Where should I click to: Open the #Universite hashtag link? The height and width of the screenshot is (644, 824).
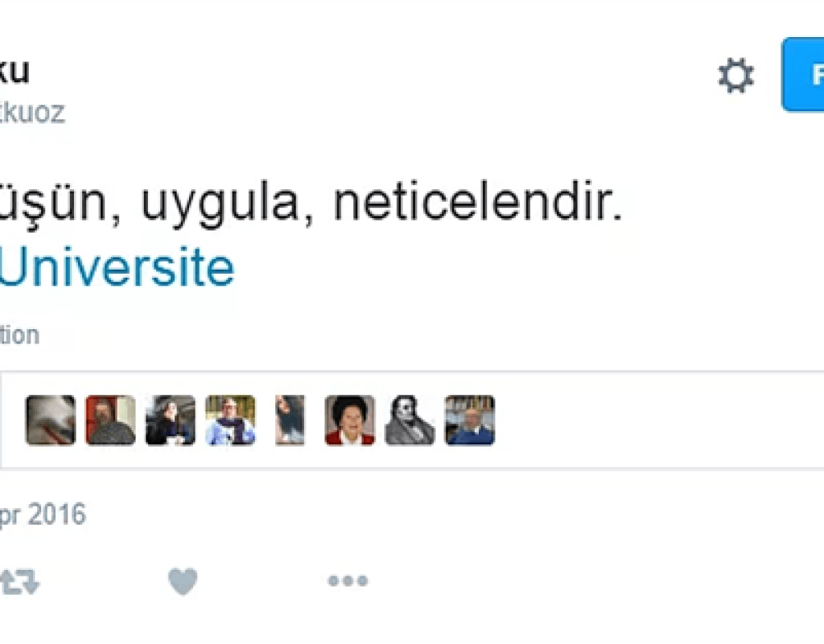117,269
